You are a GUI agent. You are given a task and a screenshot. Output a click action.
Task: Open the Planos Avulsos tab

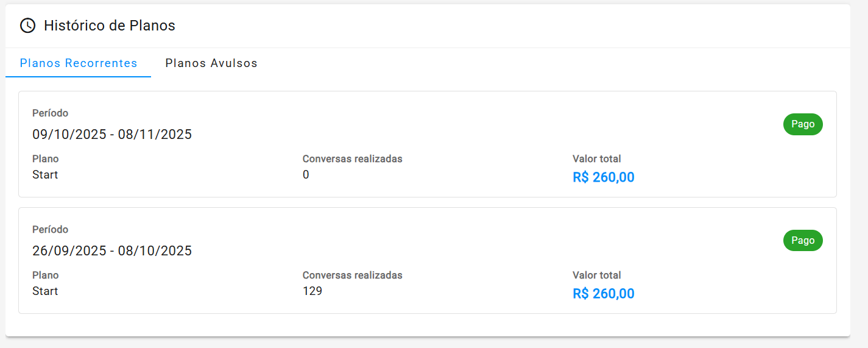211,63
